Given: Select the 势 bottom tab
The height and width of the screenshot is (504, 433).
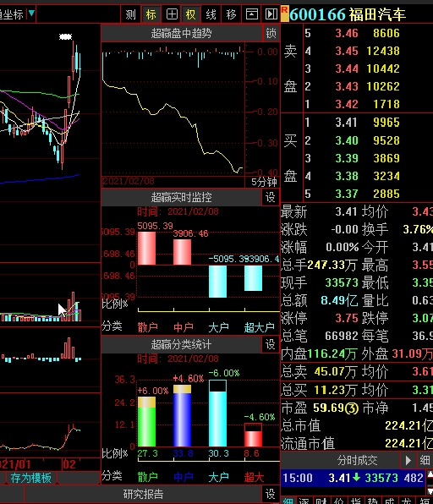Looking at the screenshot, I should pyautogui.click(x=372, y=501).
